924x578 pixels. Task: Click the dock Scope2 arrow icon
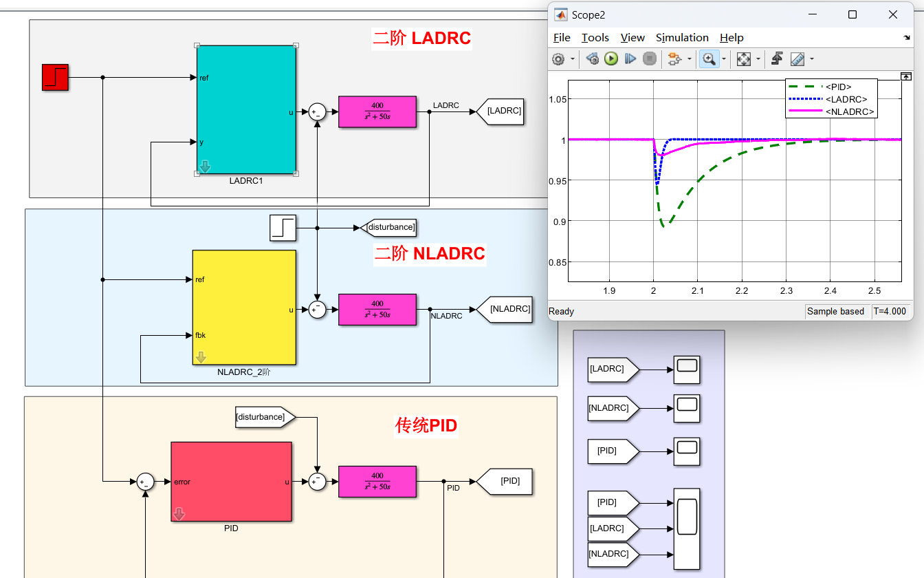point(907,38)
